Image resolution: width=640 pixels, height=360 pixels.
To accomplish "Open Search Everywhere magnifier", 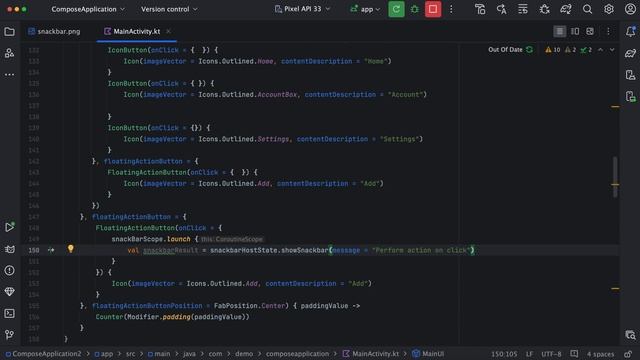I will (x=587, y=9).
